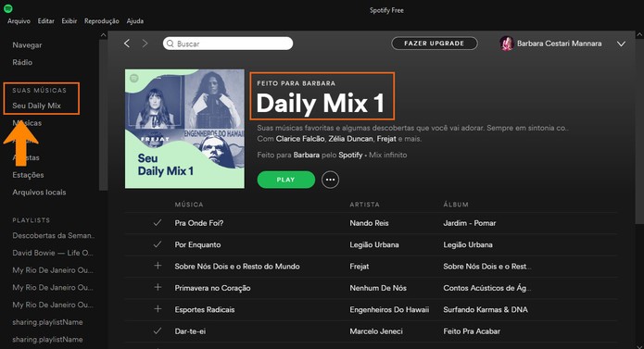Sort by the MÚSICA column header
The width and height of the screenshot is (644, 349).
pos(188,205)
